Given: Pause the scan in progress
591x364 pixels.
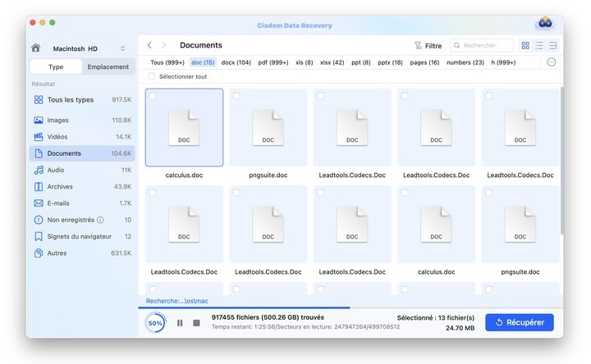Looking at the screenshot, I should pyautogui.click(x=180, y=323).
